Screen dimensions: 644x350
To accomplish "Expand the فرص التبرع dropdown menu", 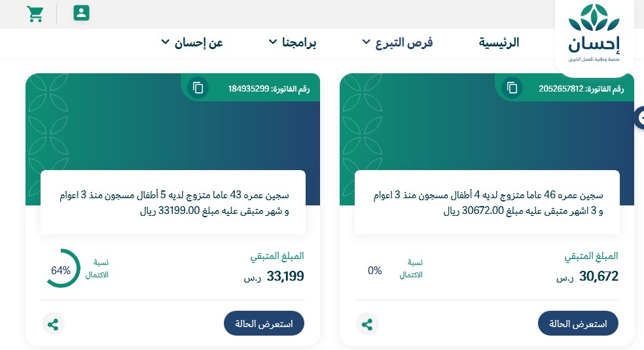I will tap(397, 43).
